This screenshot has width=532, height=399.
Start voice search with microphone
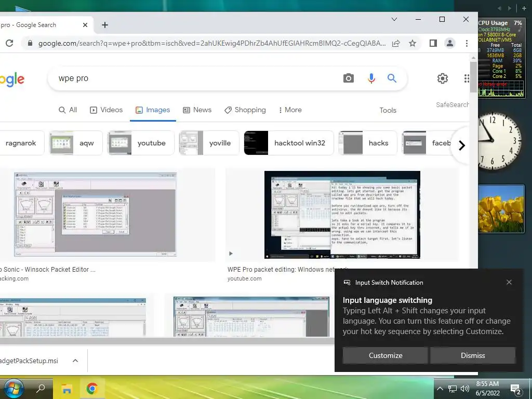coord(371,78)
